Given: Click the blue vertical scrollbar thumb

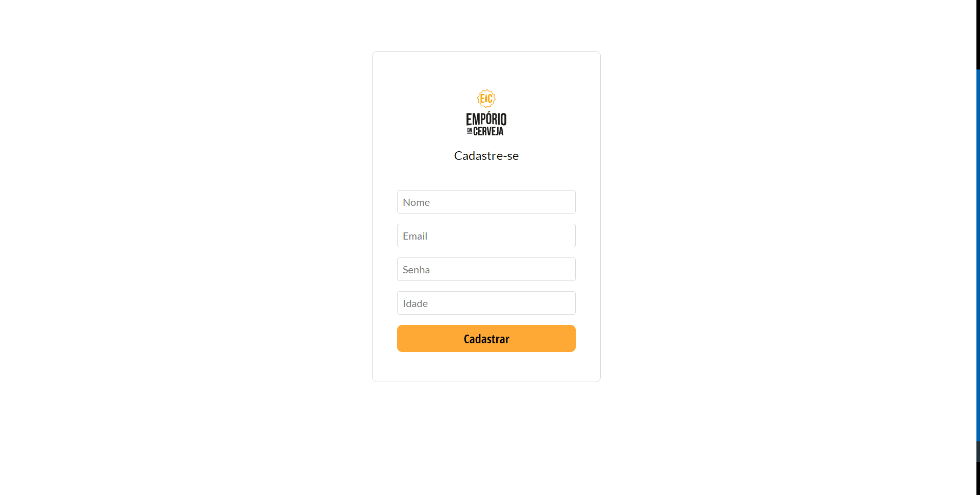Looking at the screenshot, I should (x=978, y=255).
